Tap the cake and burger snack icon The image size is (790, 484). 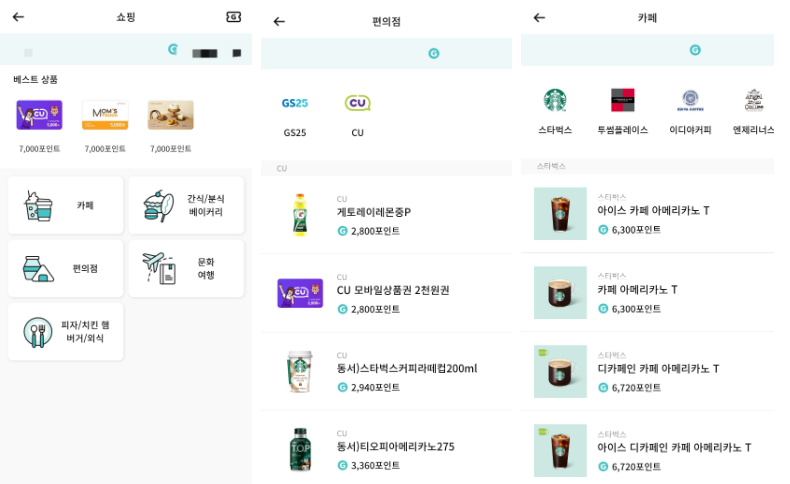pyautogui.click(x=159, y=206)
